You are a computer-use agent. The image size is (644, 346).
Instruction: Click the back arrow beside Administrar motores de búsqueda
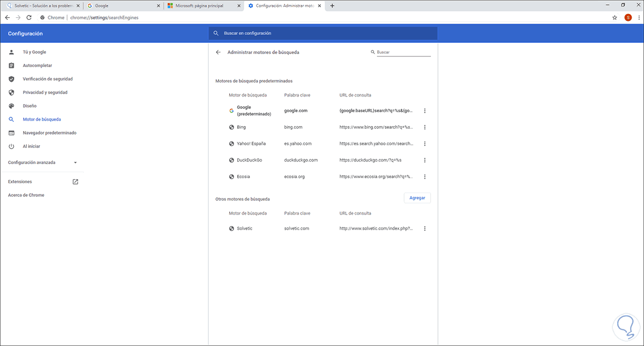[218, 53]
